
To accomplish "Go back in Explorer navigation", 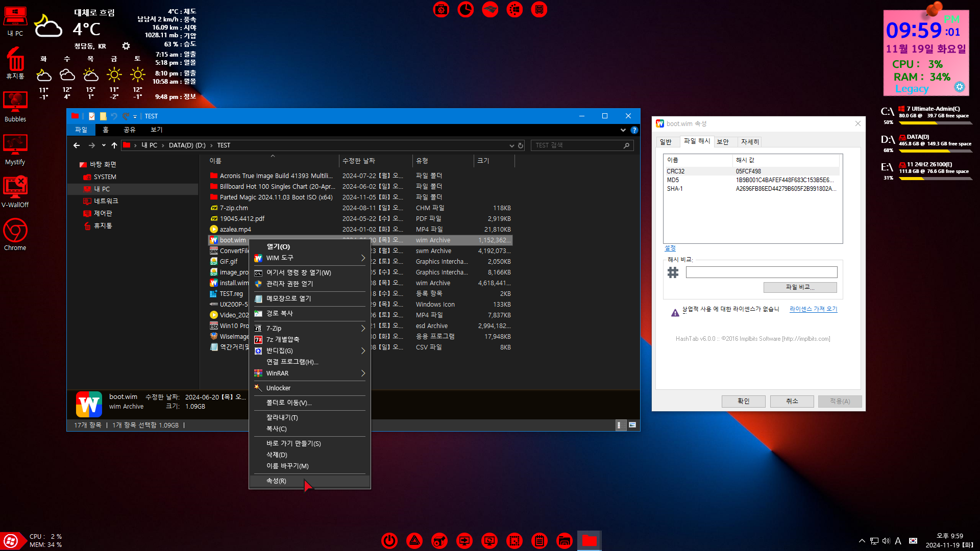I will (x=77, y=145).
